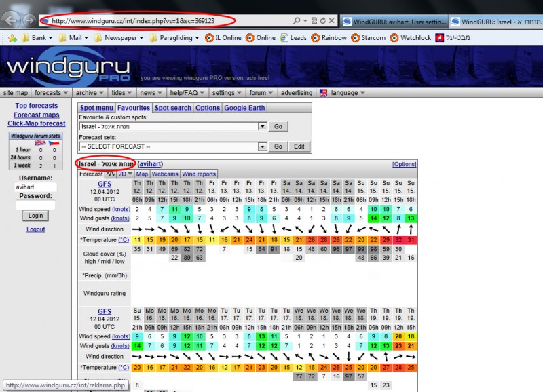Click the Username input field
This screenshot has width=543, height=392.
(x=36, y=187)
